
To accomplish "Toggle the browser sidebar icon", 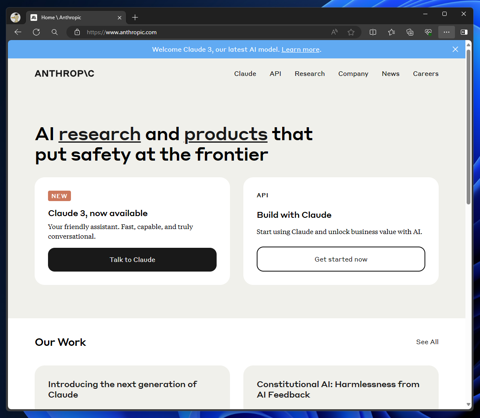I will coord(464,32).
